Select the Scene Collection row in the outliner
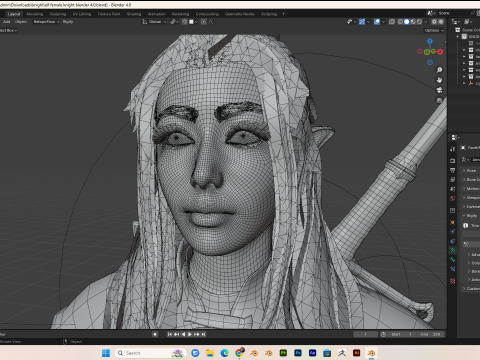 coord(468,30)
